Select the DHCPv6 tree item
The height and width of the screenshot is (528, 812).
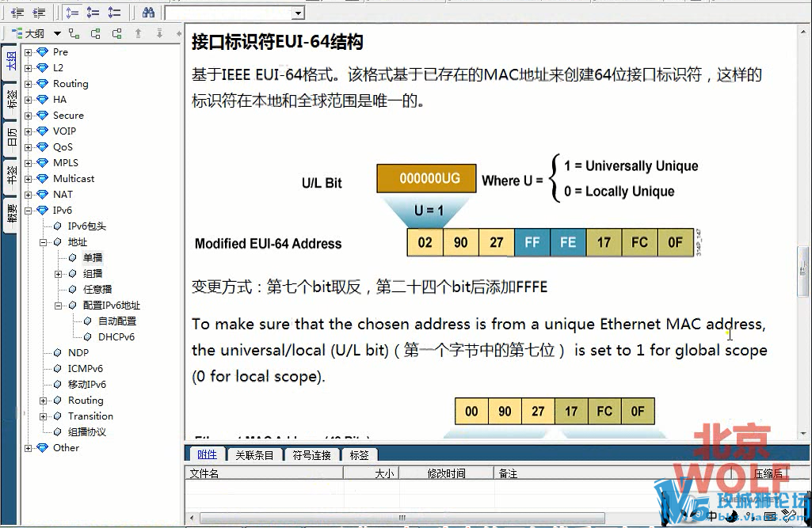[x=116, y=337]
